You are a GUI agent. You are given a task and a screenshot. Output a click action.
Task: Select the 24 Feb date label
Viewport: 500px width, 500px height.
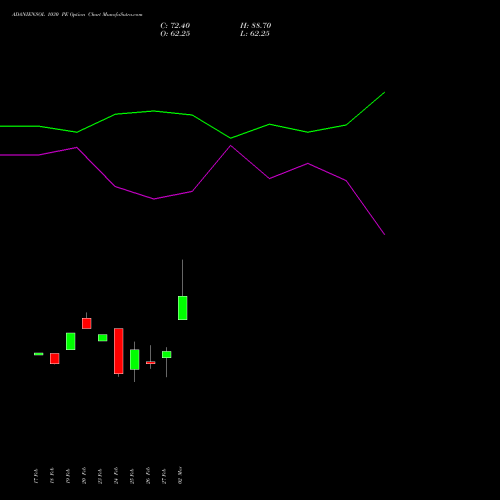coord(116,476)
